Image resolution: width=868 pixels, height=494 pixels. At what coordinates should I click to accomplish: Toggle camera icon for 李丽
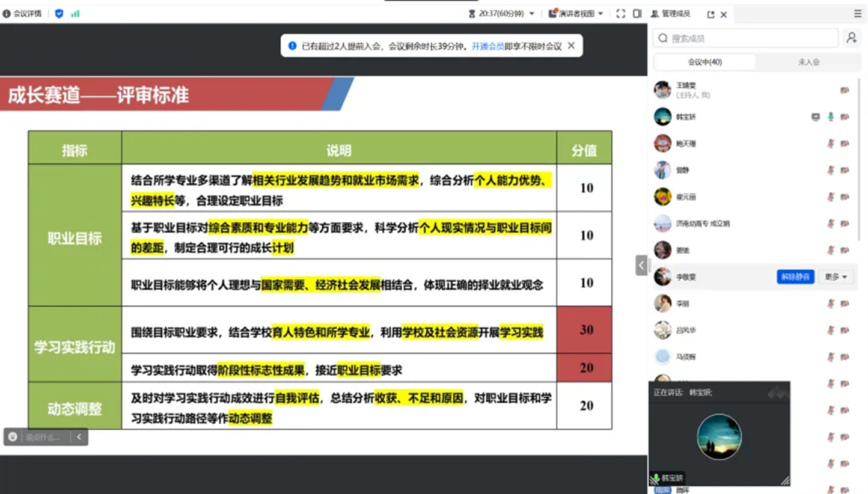845,303
